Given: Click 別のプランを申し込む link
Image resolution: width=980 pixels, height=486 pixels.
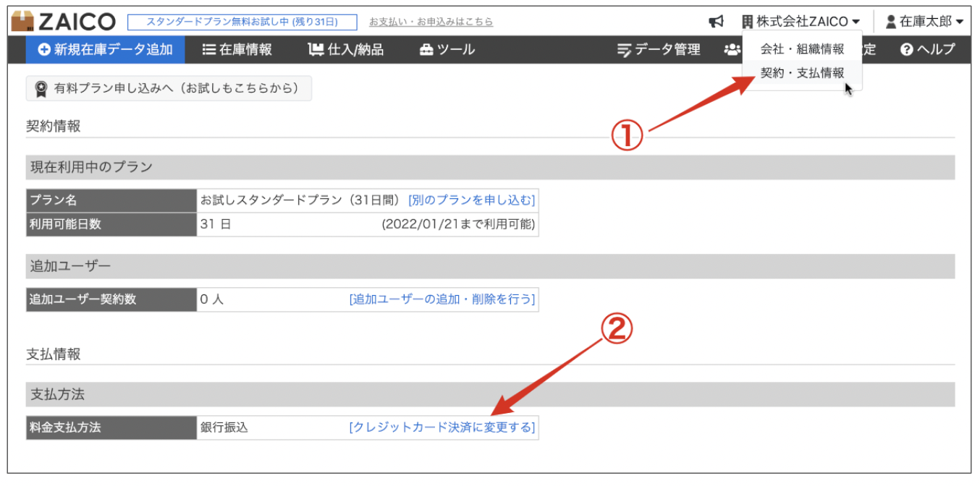Looking at the screenshot, I should point(471,200).
